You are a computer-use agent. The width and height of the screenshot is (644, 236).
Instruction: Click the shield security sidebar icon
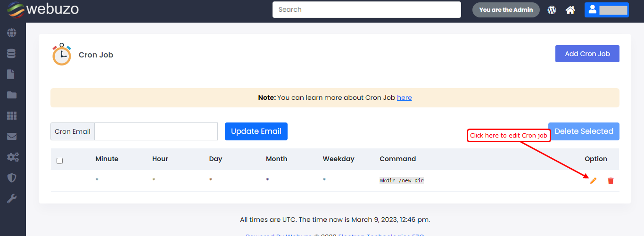[x=12, y=178]
